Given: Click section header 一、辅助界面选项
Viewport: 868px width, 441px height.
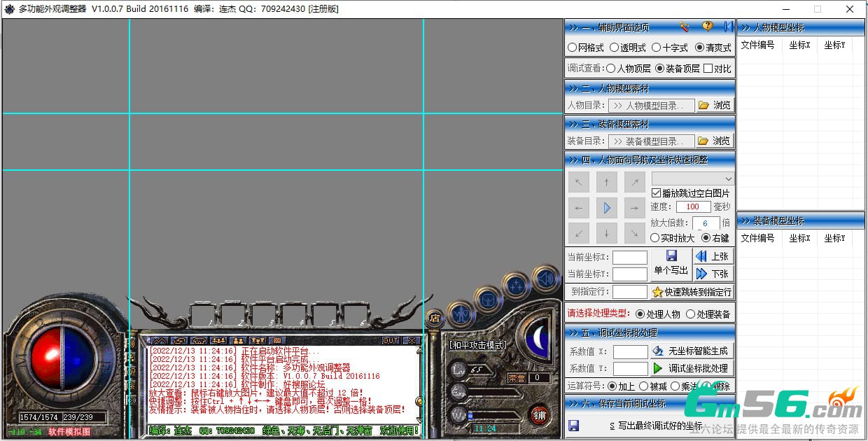Looking at the screenshot, I should pos(650,27).
